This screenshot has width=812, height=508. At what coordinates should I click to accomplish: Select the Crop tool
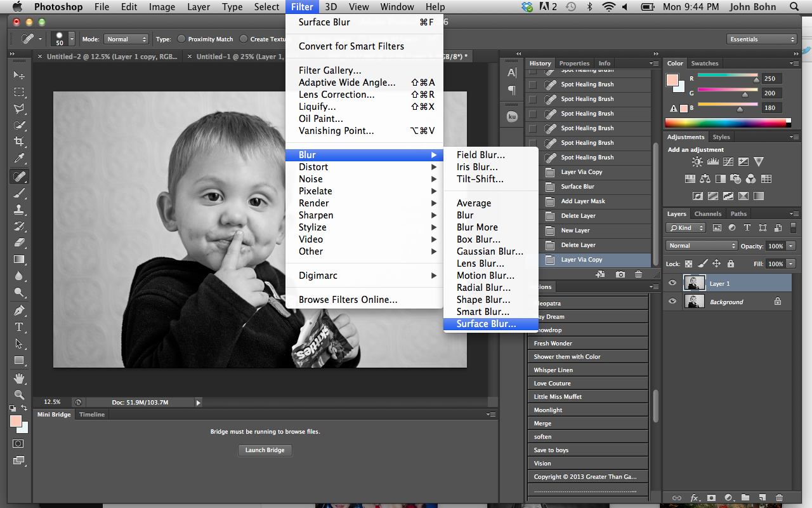click(x=19, y=142)
